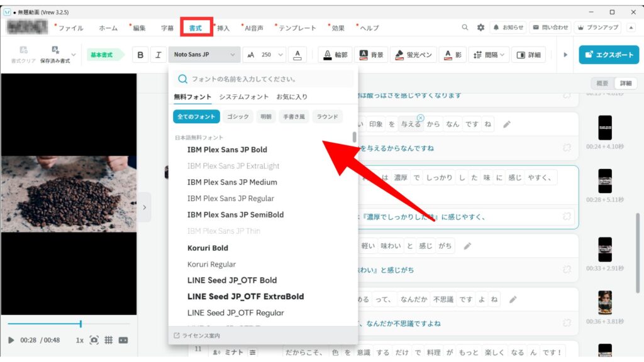Open the 字幕 menu
The width and height of the screenshot is (644, 362).
coord(167,28)
